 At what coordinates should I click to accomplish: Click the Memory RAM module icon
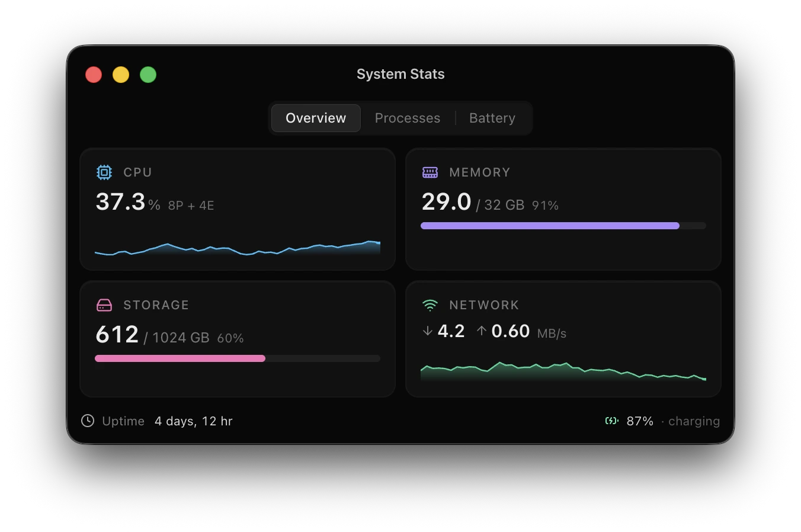(x=430, y=172)
